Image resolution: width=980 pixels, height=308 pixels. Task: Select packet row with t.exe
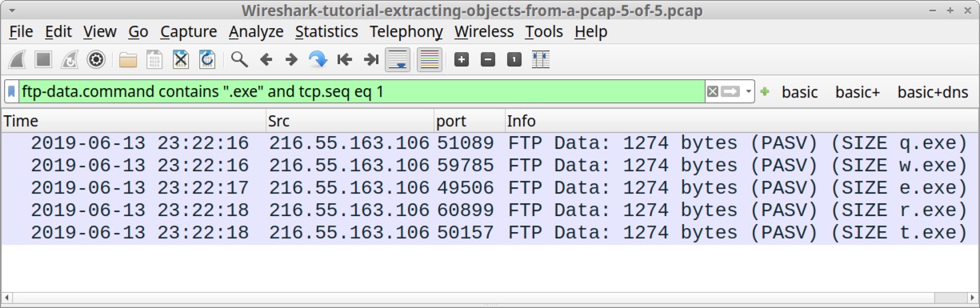click(490, 233)
